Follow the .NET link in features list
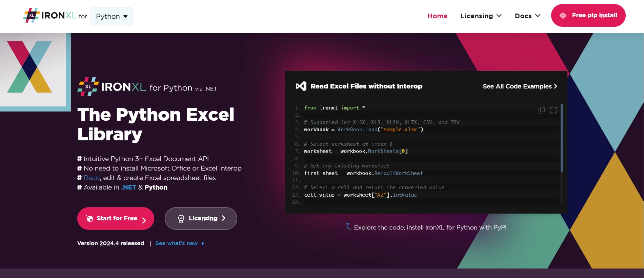 point(128,187)
